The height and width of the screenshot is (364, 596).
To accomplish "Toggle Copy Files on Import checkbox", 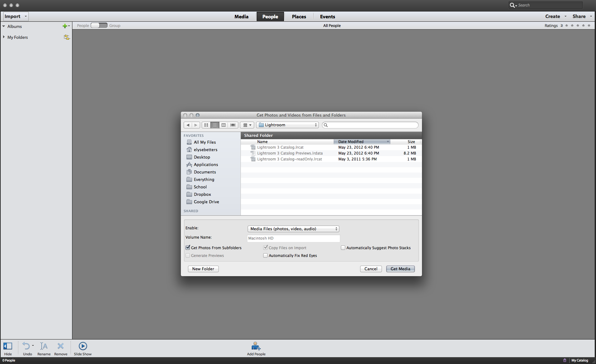I will click(x=265, y=248).
